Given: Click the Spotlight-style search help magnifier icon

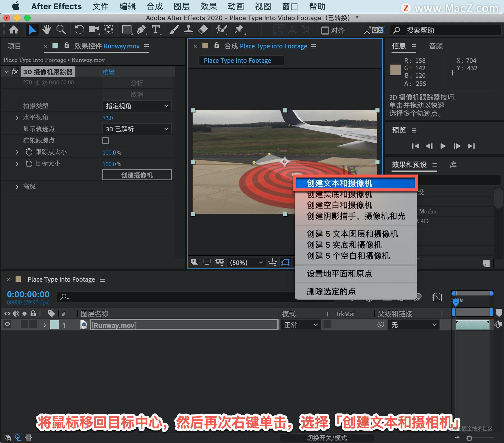Looking at the screenshot, I should [397, 30].
